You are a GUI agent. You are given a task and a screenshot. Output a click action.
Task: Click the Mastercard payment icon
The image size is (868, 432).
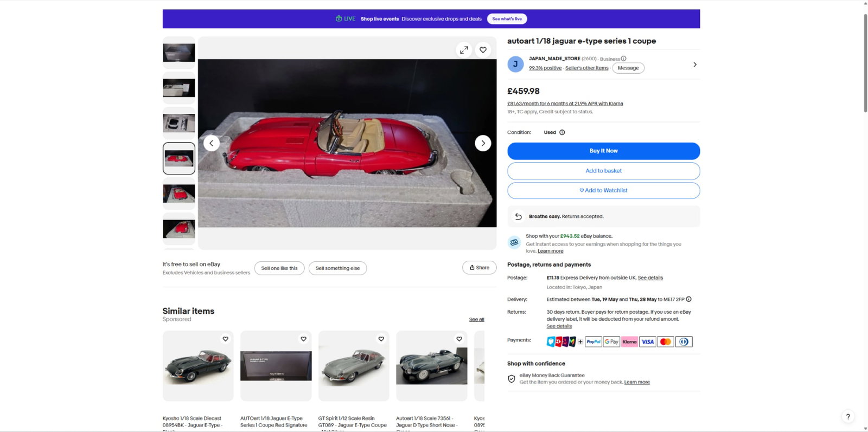tap(666, 341)
